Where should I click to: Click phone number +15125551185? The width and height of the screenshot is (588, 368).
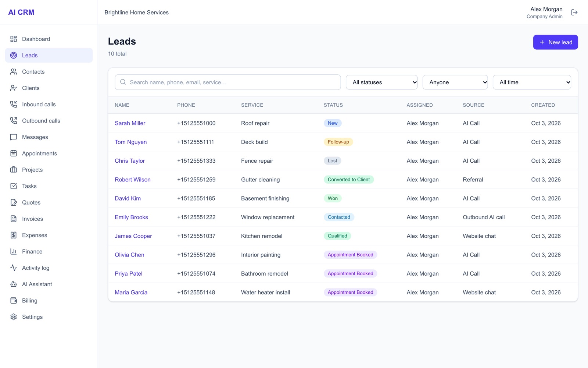pyautogui.click(x=196, y=198)
